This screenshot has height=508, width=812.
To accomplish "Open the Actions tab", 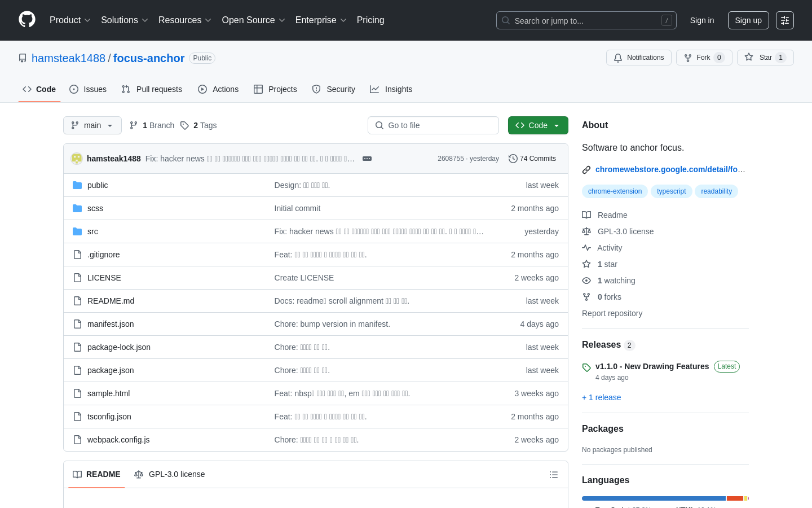I will pyautogui.click(x=218, y=89).
